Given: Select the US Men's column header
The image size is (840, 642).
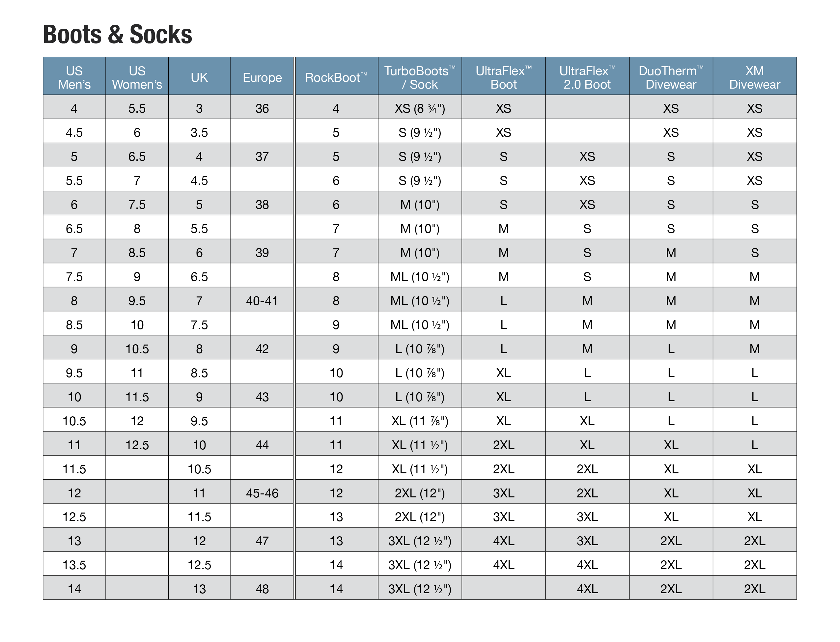Looking at the screenshot, I should coord(74,76).
